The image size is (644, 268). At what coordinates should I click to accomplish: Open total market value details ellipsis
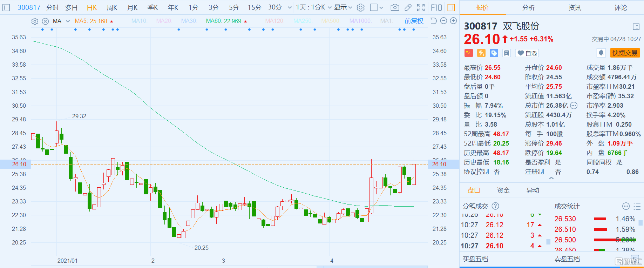tap(574, 106)
